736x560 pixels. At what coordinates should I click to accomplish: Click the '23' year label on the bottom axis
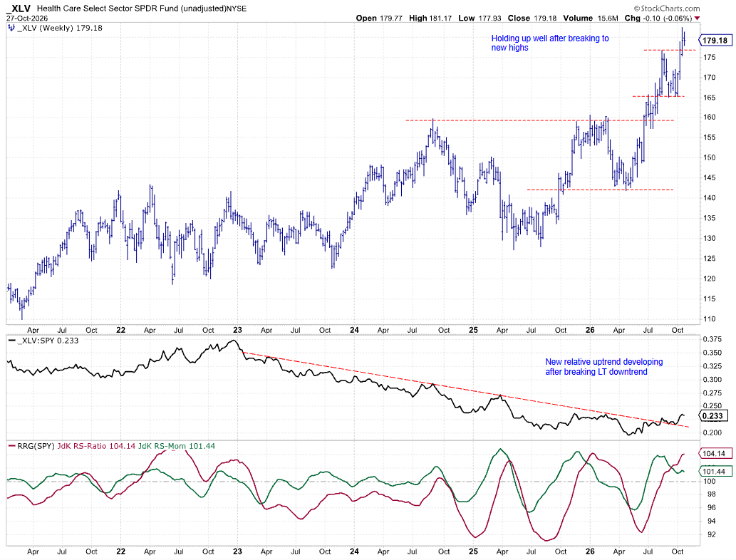[x=237, y=551]
